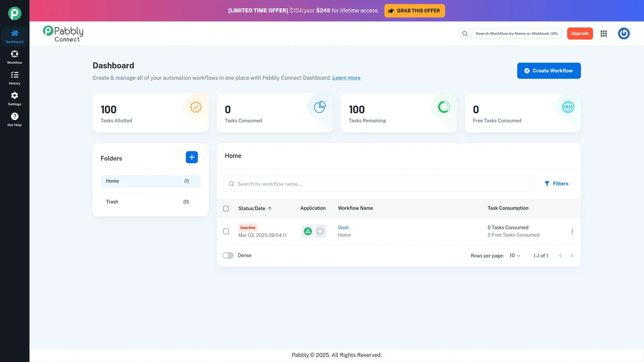Screen dimensions: 644x362
Task: Open the Filters panel
Action: coord(556,183)
